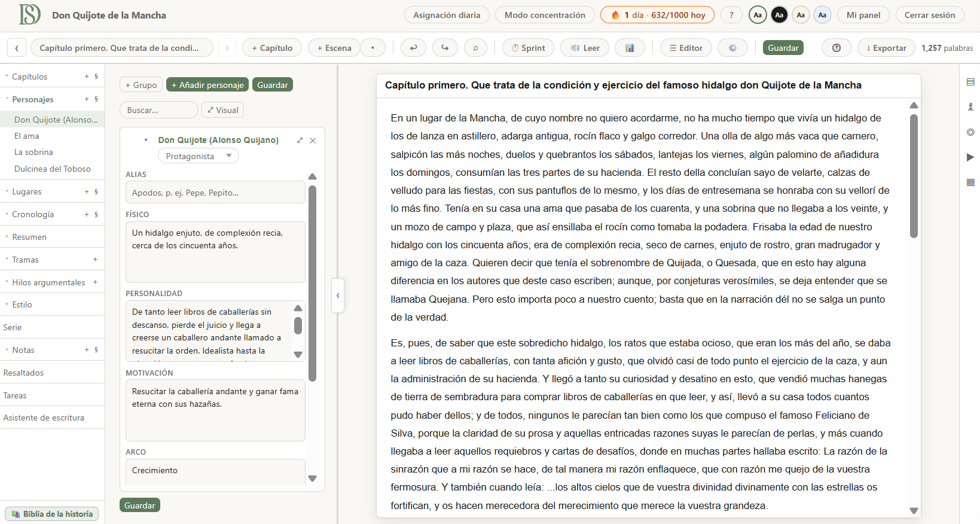The width and height of the screenshot is (980, 524).
Task: Select El ama in character list
Action: (52, 136)
